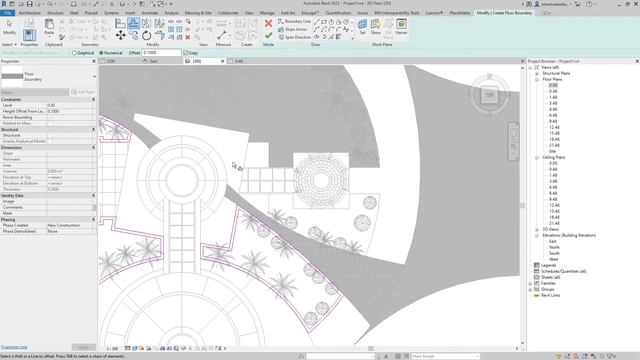
Task: Select the Align tool icon
Action: click(x=120, y=23)
